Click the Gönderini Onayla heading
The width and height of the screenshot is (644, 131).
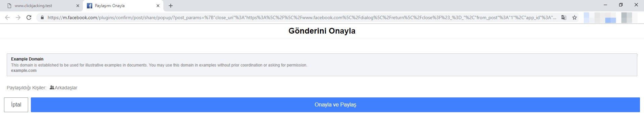322,31
